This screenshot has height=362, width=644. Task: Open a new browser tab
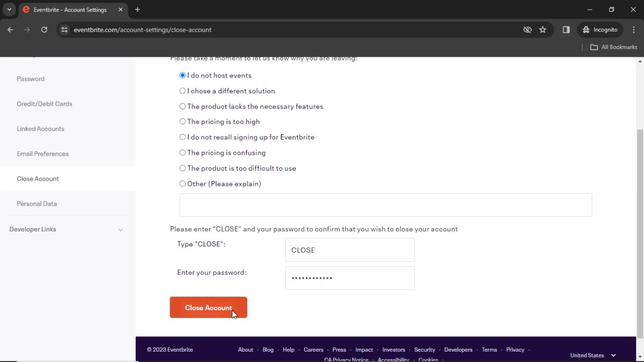coord(138,10)
